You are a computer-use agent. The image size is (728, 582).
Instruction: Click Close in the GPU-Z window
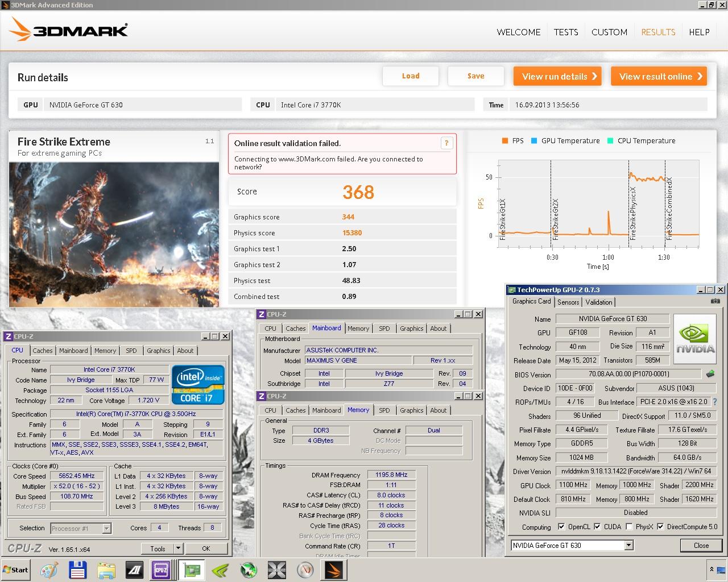[x=701, y=546]
